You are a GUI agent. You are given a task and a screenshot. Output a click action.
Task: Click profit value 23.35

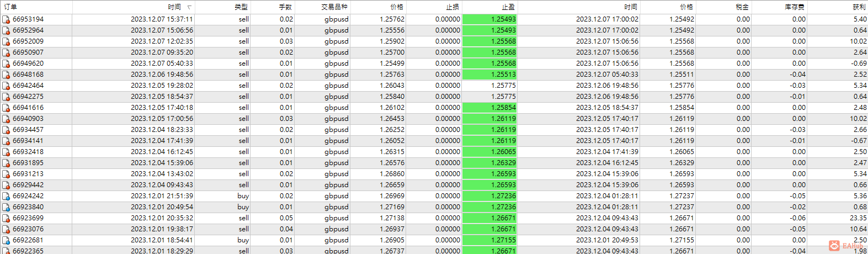858,218
